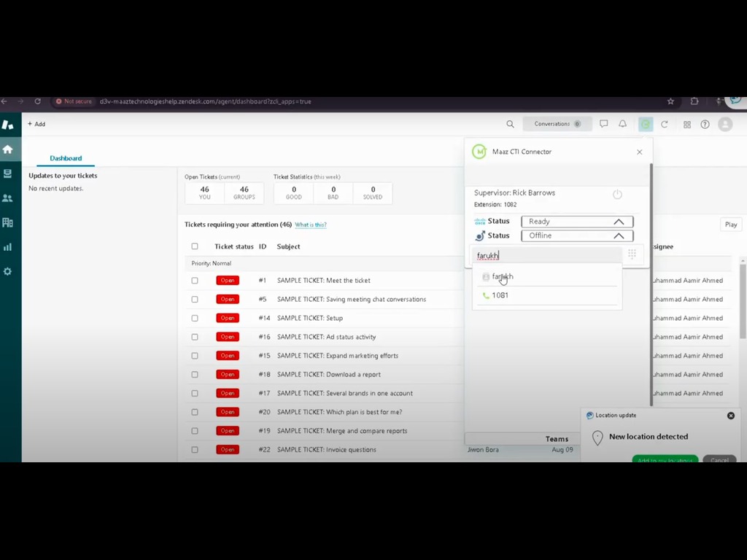Open the Zendesk Home icon in sidebar
Image resolution: width=747 pixels, height=560 pixels.
tap(8, 149)
